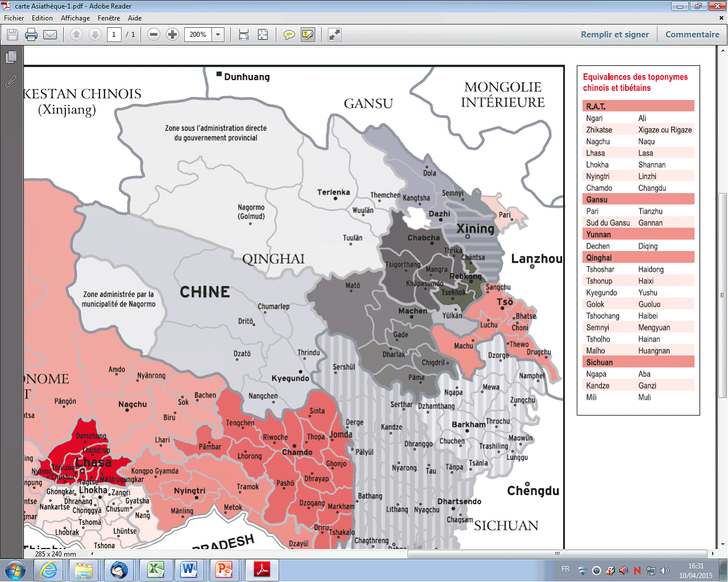Open the Edition menu

pyautogui.click(x=42, y=18)
